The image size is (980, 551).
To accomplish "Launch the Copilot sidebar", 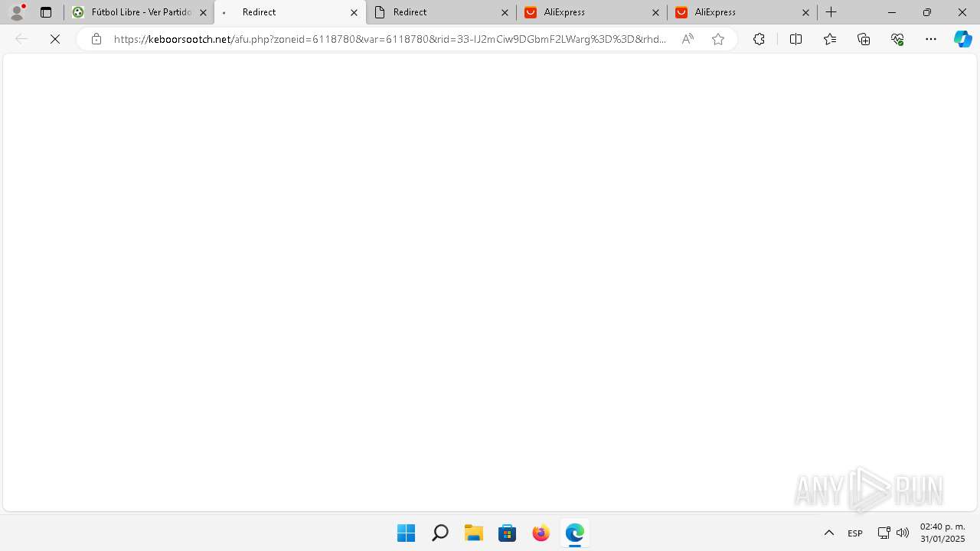I will [x=963, y=39].
